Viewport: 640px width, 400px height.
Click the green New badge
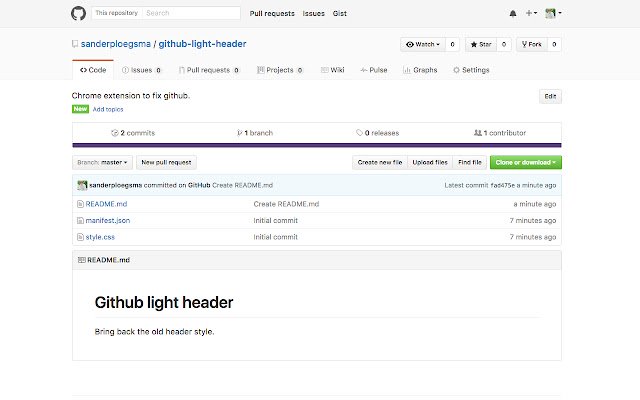pyautogui.click(x=80, y=109)
